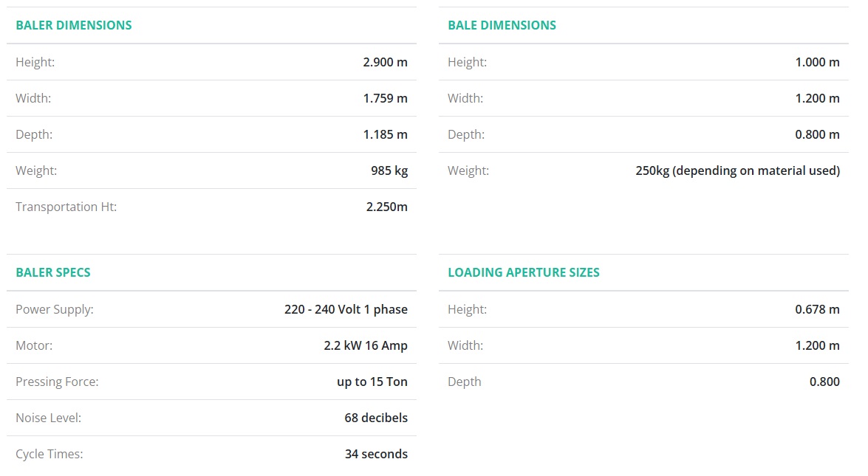Select the baler width value 1.759 m
The width and height of the screenshot is (868, 476).
(x=385, y=98)
